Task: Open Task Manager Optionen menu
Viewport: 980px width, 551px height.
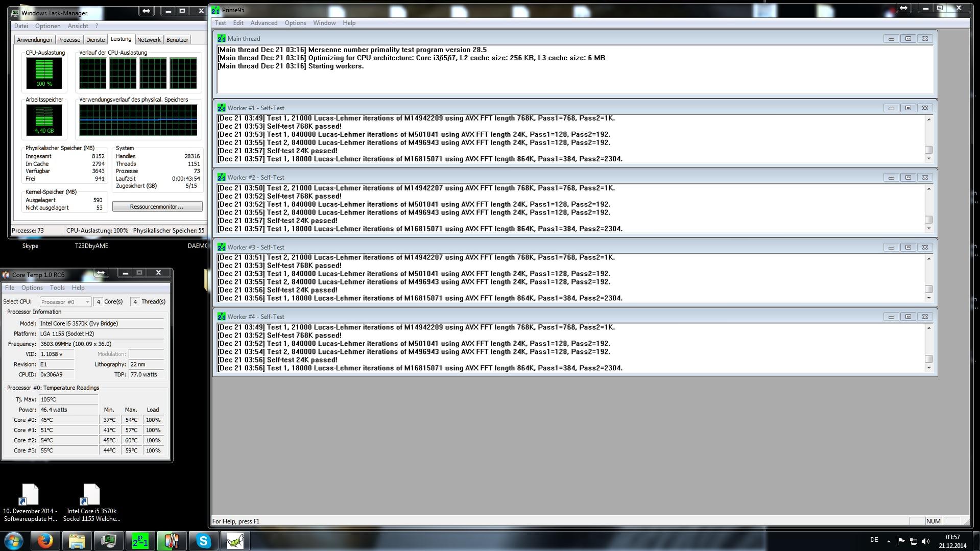Action: pyautogui.click(x=48, y=26)
